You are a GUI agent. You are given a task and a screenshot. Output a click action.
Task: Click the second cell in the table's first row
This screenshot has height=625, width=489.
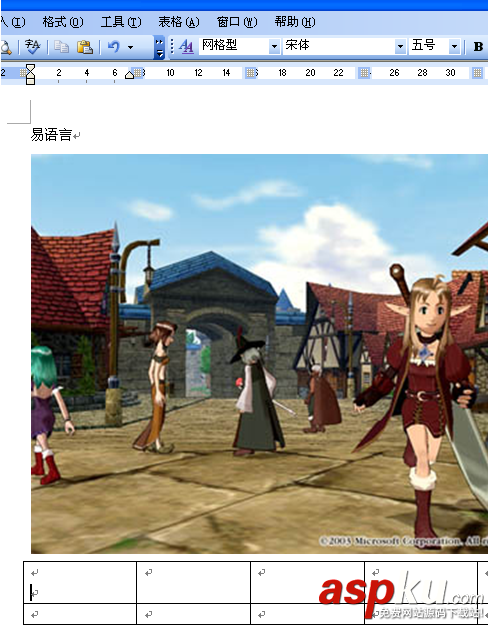194,582
